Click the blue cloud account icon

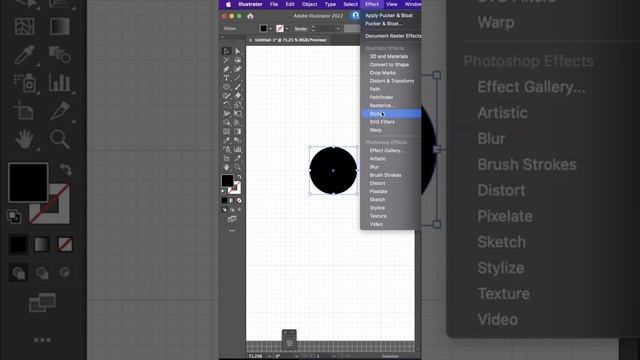click(356, 16)
